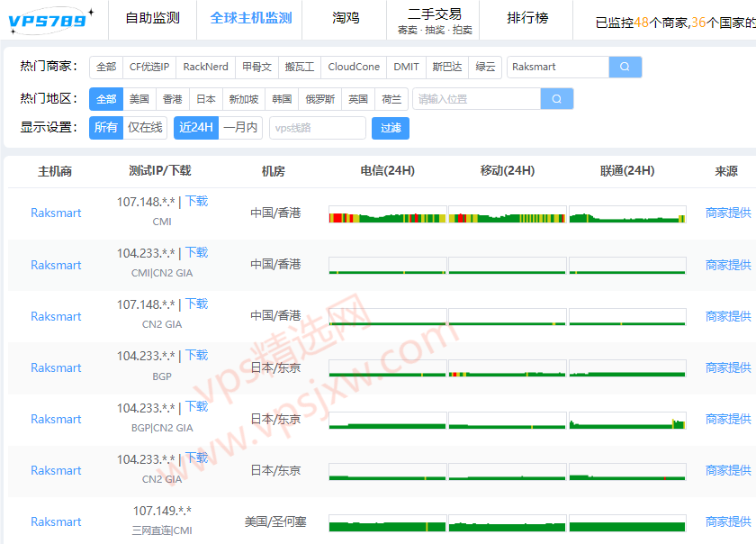756x544 pixels.
Task: Focus the merchant search field containing Raksmart
Action: coord(558,67)
